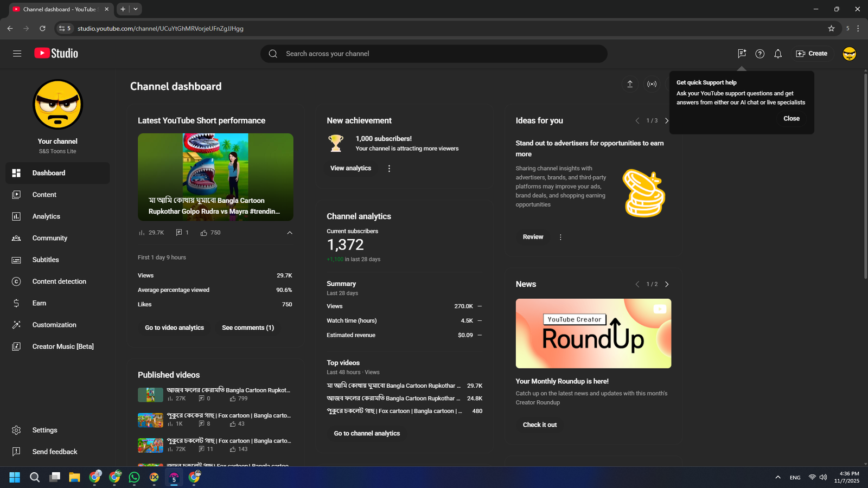Open three-dot menu on New achievement card
This screenshot has width=868, height=488.
tap(389, 169)
